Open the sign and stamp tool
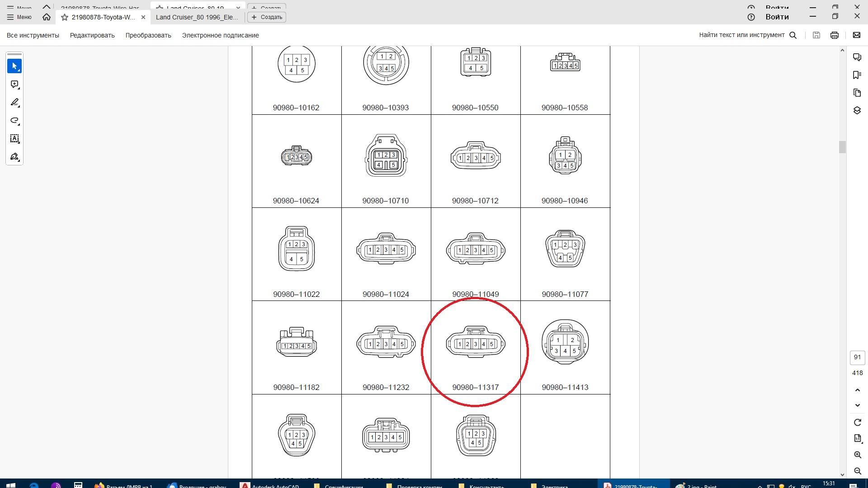The height and width of the screenshot is (488, 868). coord(14,157)
